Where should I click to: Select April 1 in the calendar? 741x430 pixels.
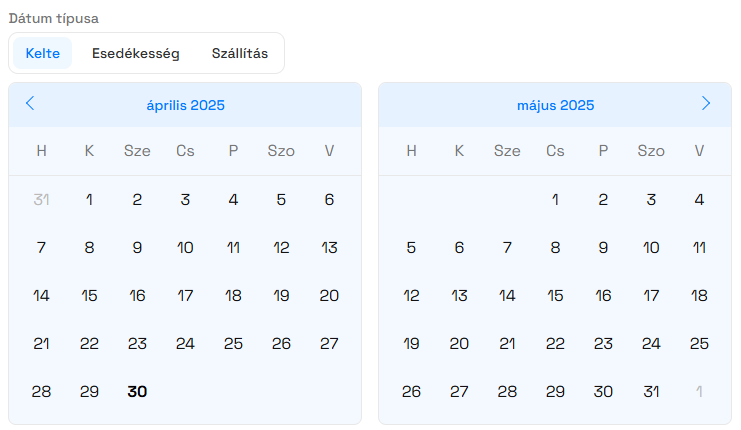click(89, 199)
